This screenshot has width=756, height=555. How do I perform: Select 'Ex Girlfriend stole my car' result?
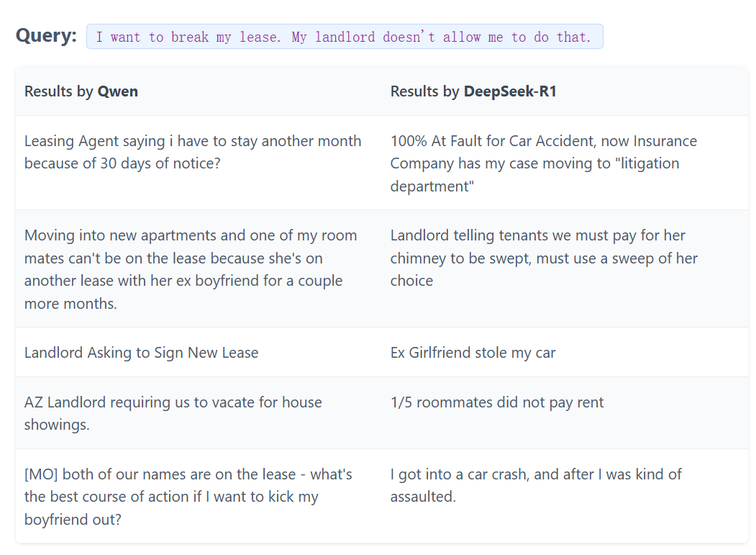click(x=473, y=352)
